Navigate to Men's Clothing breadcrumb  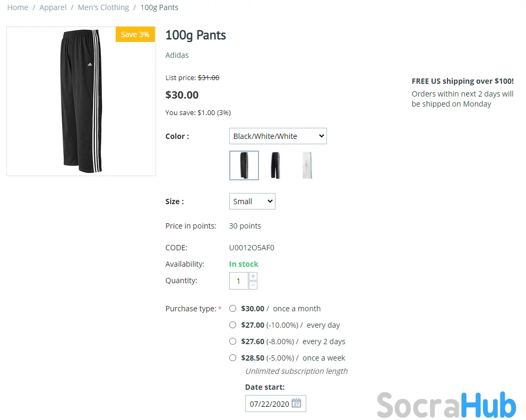[104, 7]
